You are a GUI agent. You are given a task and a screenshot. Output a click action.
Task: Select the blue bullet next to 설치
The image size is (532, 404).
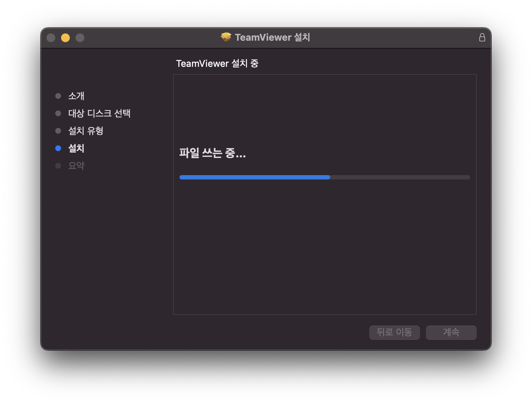tap(59, 148)
